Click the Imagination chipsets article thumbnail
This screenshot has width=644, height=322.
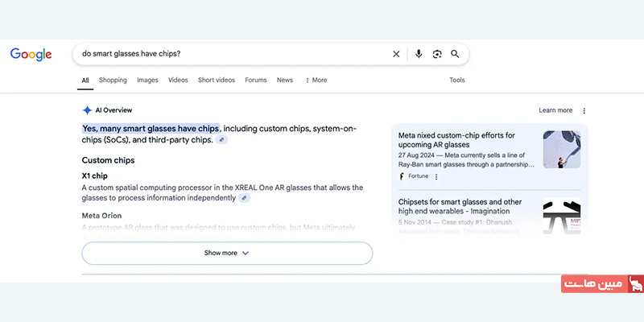pos(561,216)
